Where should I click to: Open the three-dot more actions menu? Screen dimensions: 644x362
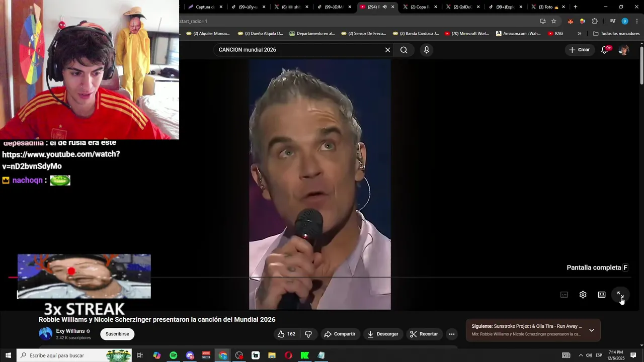coord(451,334)
